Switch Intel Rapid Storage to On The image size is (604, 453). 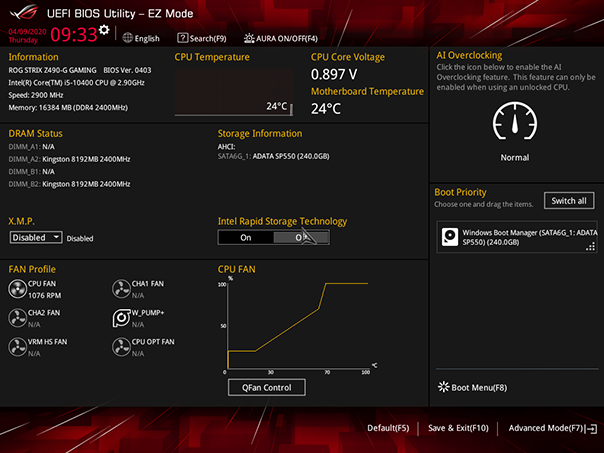tap(246, 238)
